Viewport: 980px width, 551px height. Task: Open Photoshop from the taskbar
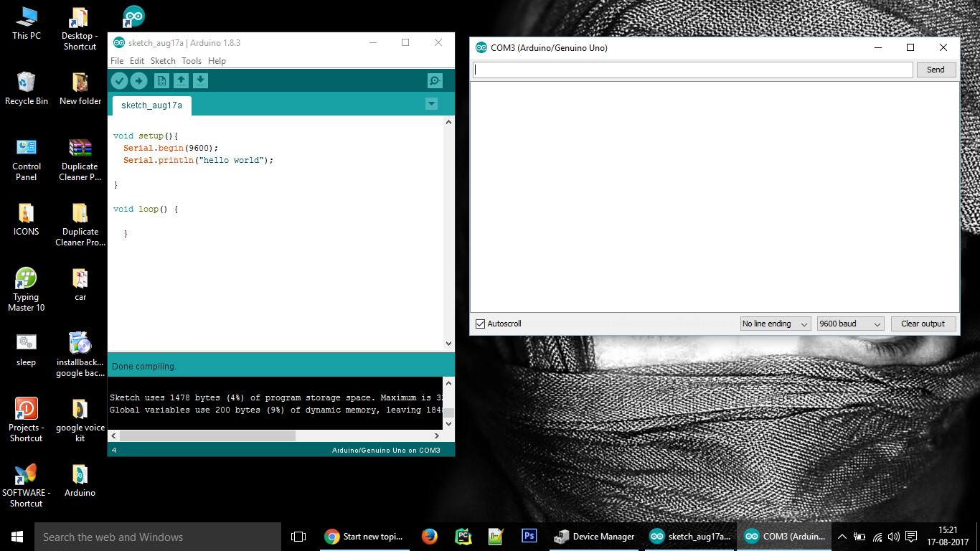tap(529, 536)
